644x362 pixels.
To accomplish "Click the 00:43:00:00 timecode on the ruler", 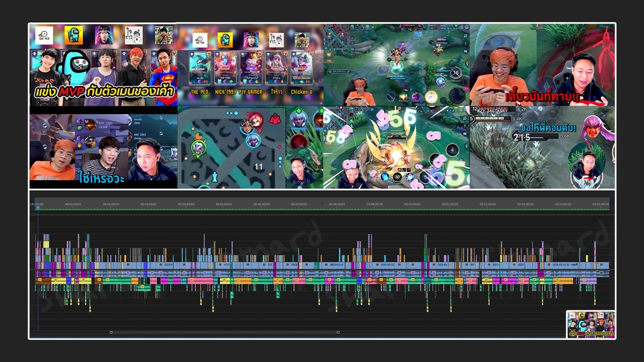I will pos(148,204).
